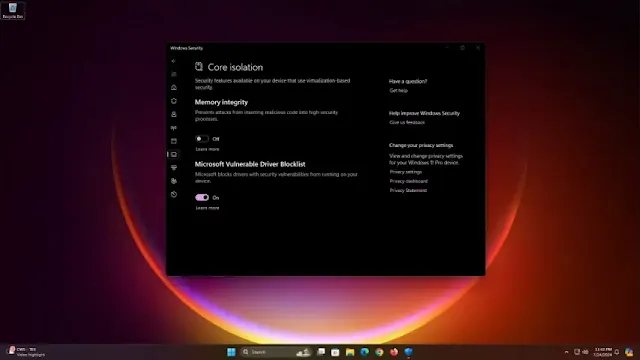
Task: Click the 'Have a question?' heading
Action: click(408, 81)
